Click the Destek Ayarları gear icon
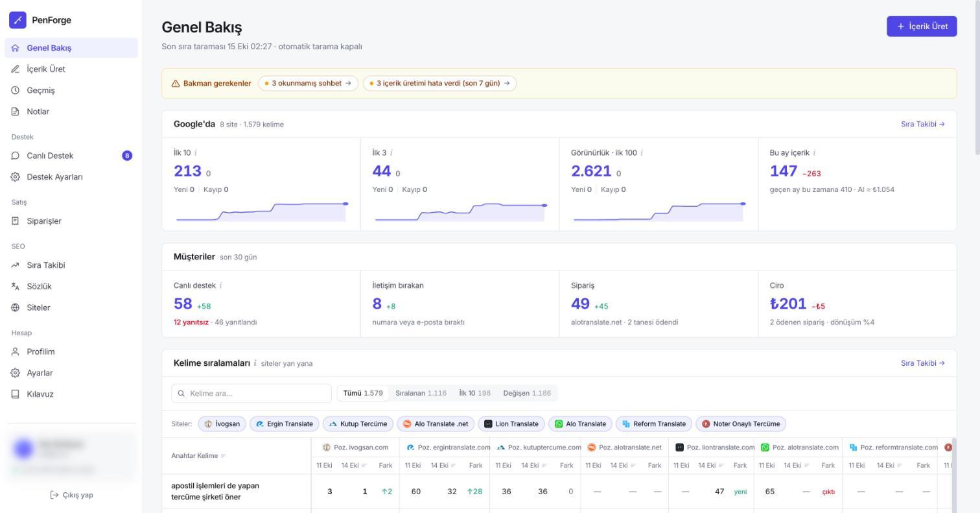980x513 pixels. point(16,177)
